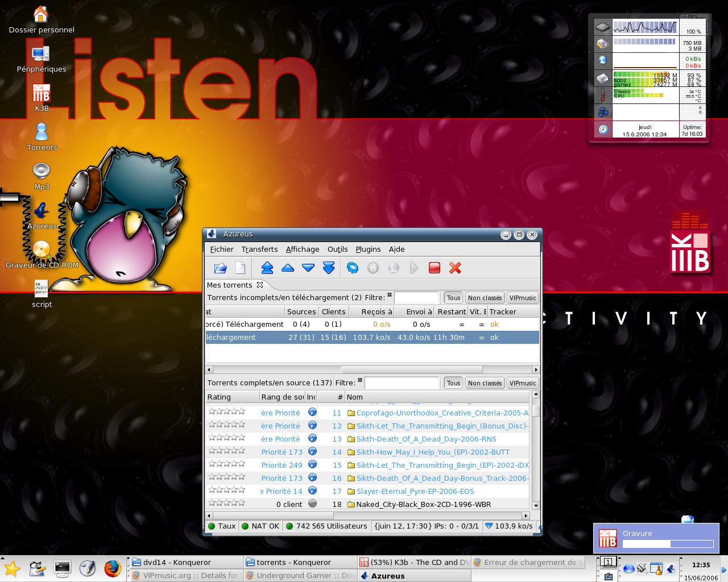
Task: Click VIPmusic button in complete torrents section
Action: click(523, 383)
